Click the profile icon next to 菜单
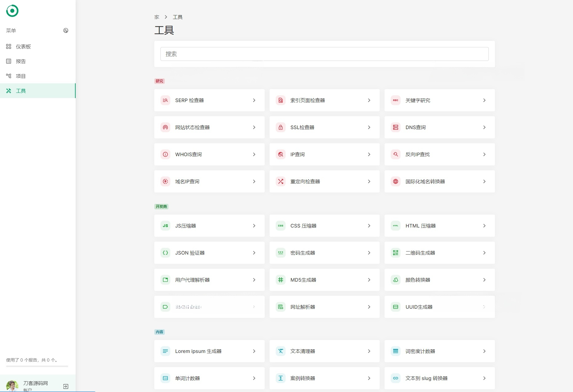This screenshot has width=573, height=392. coord(66,30)
